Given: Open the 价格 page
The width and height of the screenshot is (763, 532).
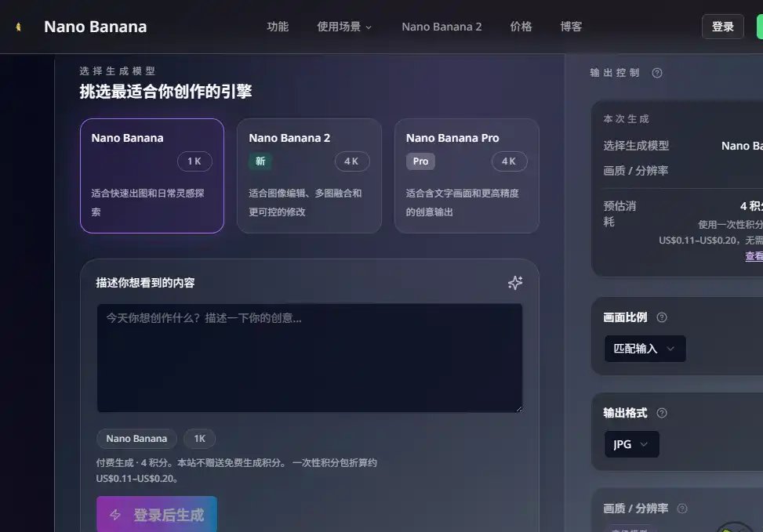Looking at the screenshot, I should tap(521, 27).
